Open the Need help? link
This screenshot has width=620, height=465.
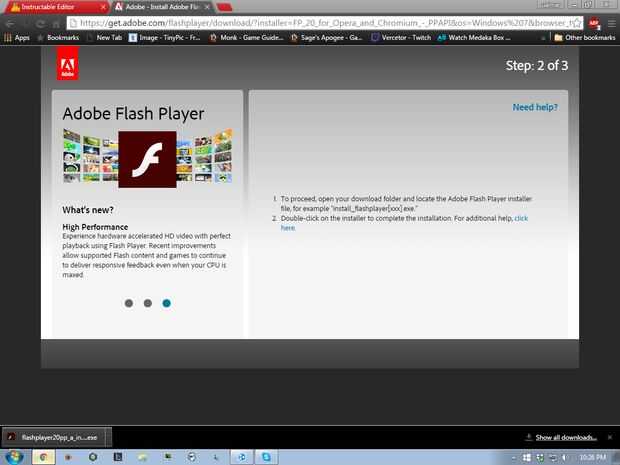point(535,107)
